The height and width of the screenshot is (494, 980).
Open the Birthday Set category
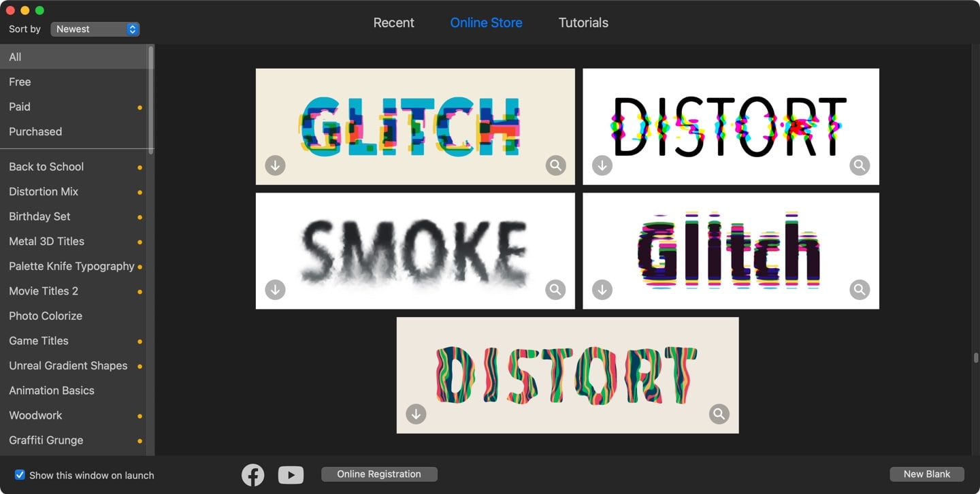(73, 216)
